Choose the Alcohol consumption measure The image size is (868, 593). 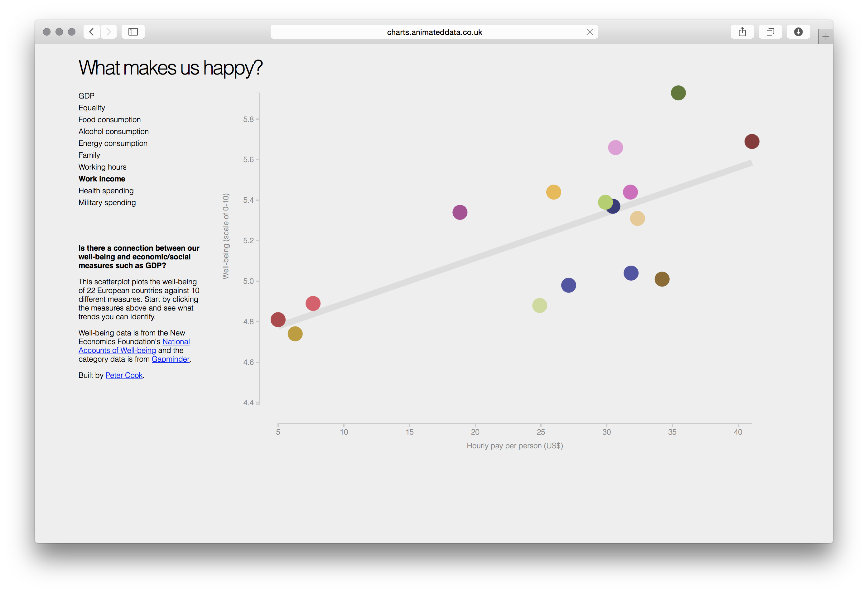[x=113, y=132]
